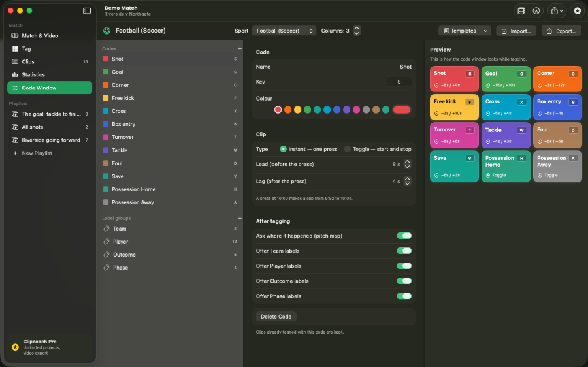
Task: Select the Phase label group tag icon
Action: [x=106, y=268]
